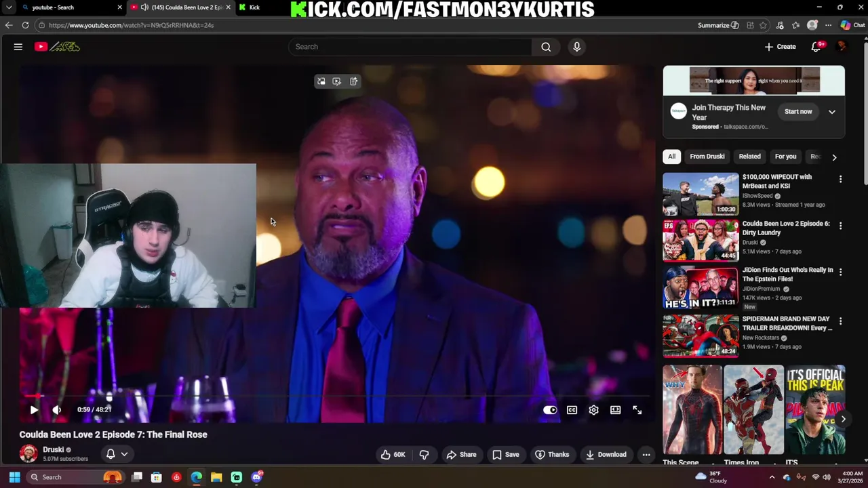The image size is (868, 488).
Task: Share the video
Action: pos(461,454)
